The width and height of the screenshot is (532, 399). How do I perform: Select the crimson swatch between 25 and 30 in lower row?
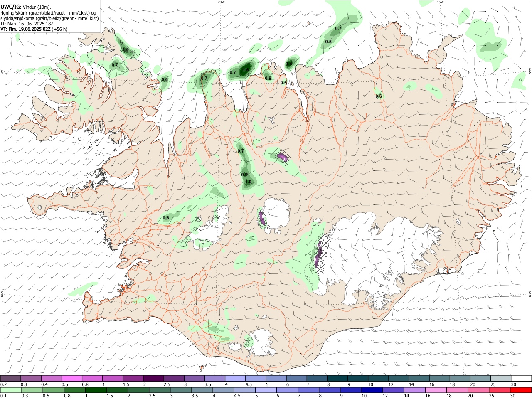500,390
